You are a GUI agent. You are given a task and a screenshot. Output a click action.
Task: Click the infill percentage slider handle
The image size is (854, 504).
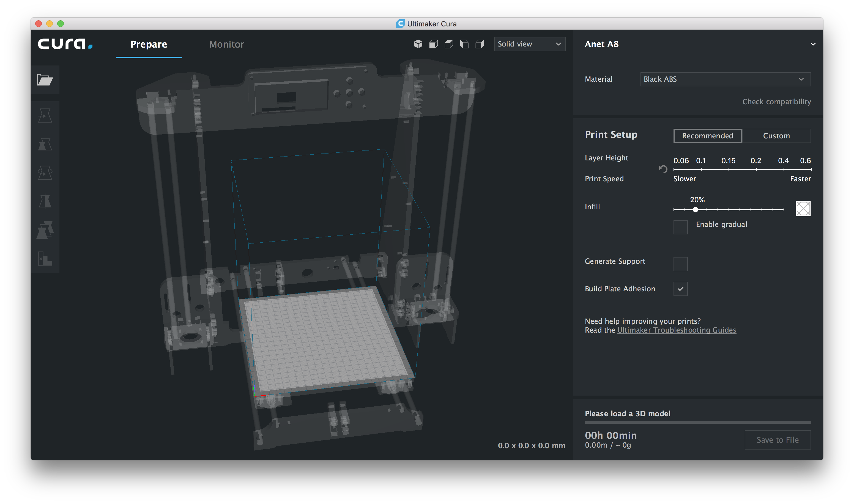click(696, 210)
